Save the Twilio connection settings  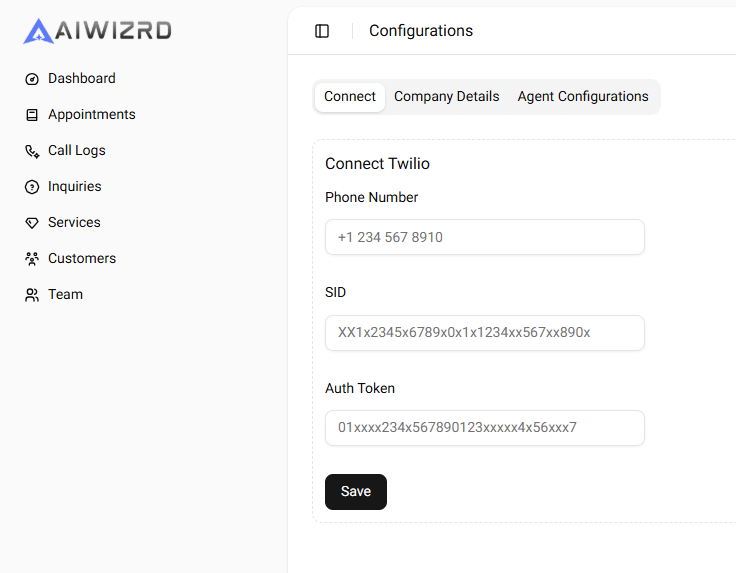(356, 492)
